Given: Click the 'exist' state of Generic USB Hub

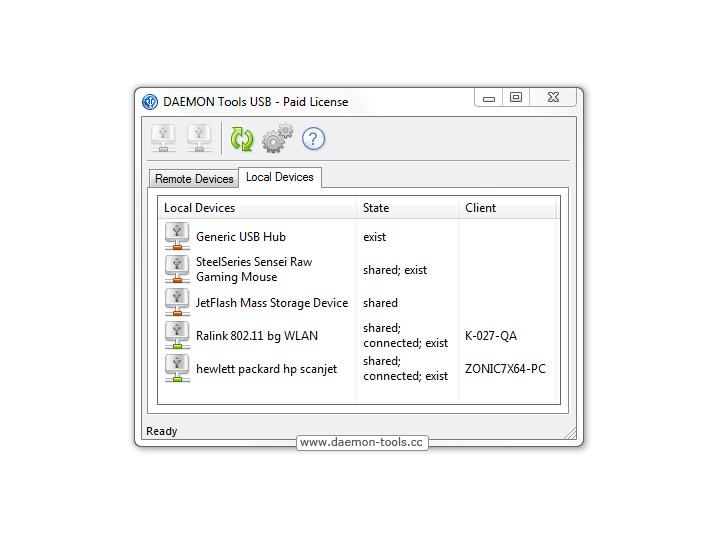Looking at the screenshot, I should pos(374,237).
